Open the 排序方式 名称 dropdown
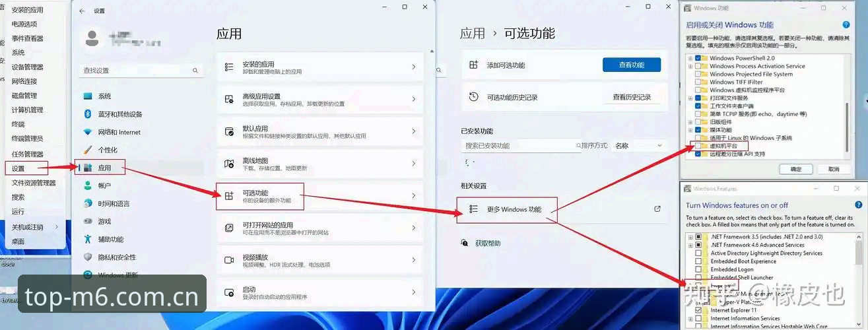The height and width of the screenshot is (330, 868). (639, 145)
